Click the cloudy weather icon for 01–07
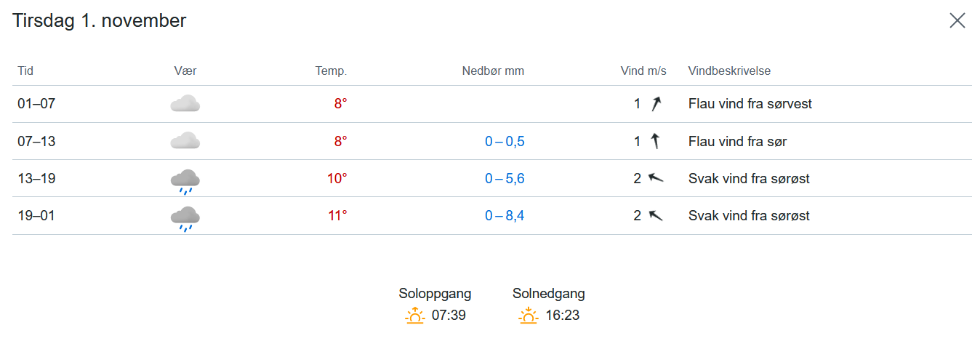Image resolution: width=980 pixels, height=349 pixels. (x=185, y=104)
